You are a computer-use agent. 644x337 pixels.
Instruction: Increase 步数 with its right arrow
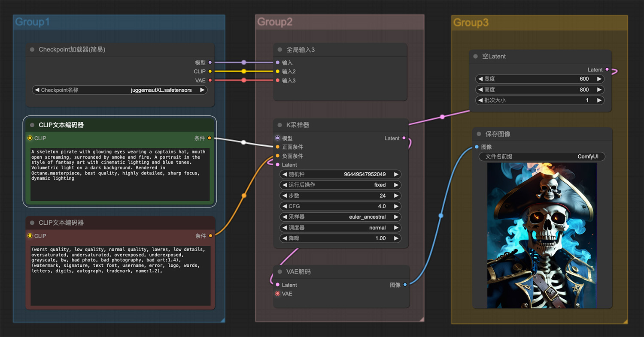[x=396, y=196]
